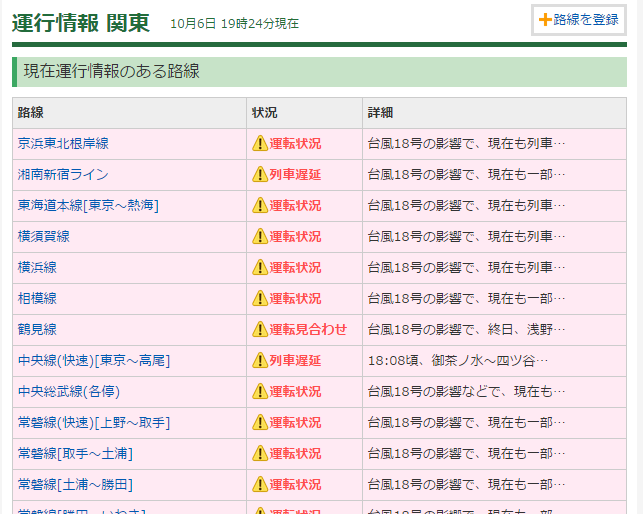The image size is (643, 514).
Task: Open the 常磐線(快速)[上野～取手] link
Action: pos(94,423)
